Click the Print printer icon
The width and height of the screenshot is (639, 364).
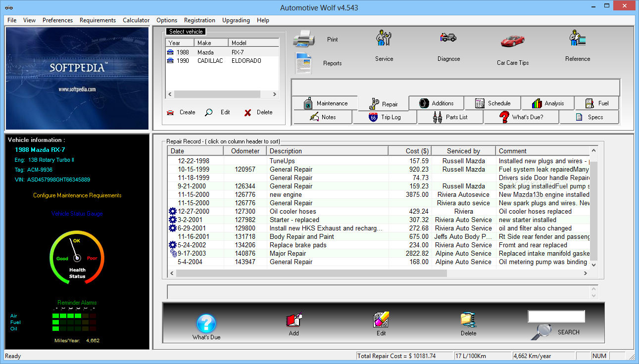point(304,39)
